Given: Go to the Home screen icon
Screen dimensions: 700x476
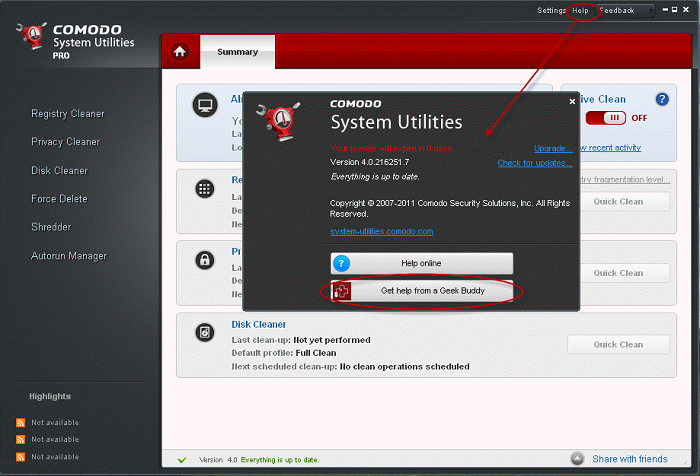Looking at the screenshot, I should click(x=180, y=52).
